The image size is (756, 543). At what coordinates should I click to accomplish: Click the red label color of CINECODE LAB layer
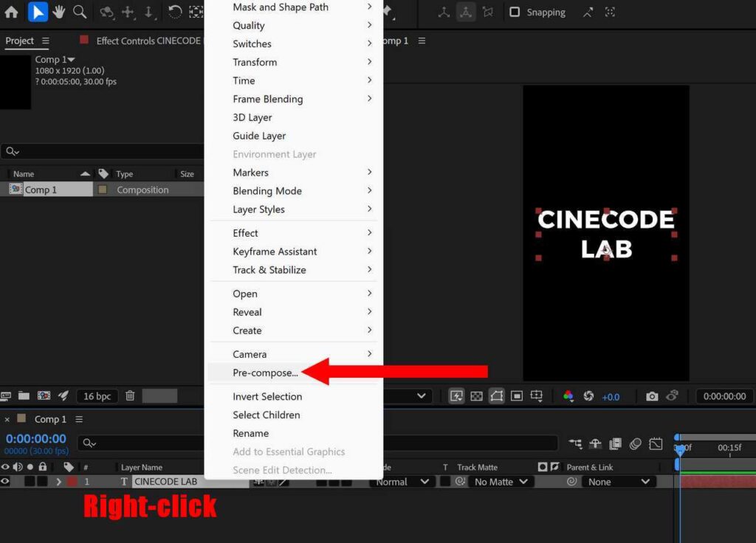coord(72,481)
